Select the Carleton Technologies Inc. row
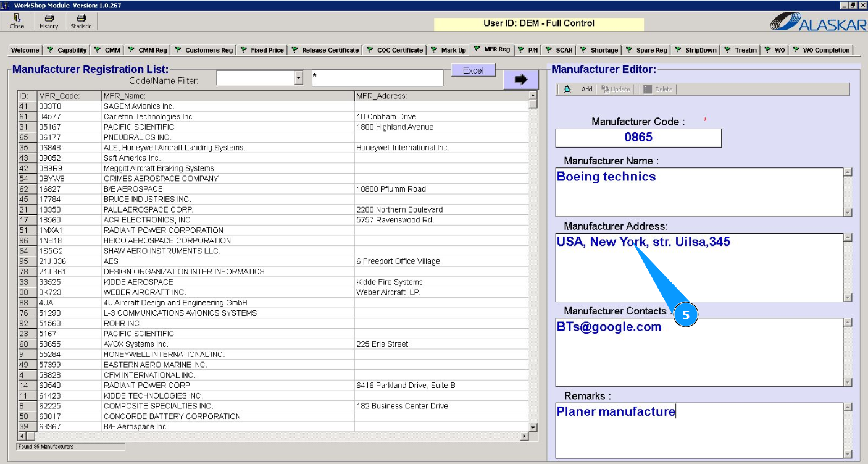Screen dimensions: 868x464 273,117
